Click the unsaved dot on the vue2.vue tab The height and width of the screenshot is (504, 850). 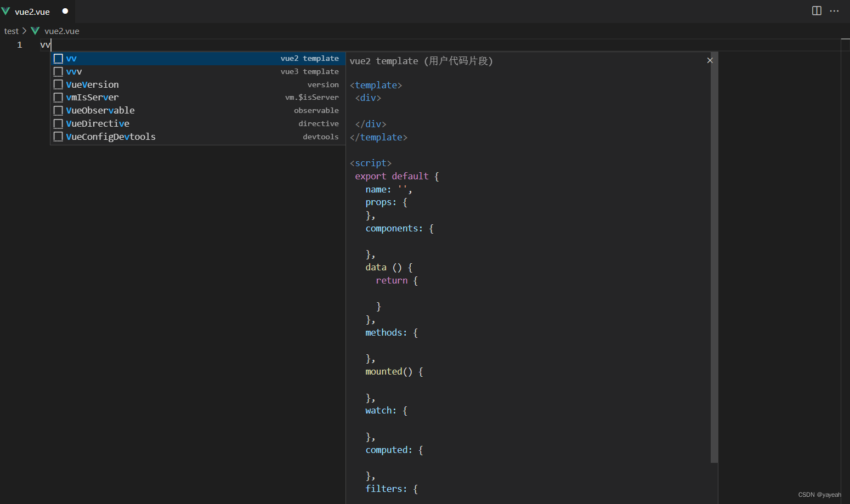pos(65,11)
